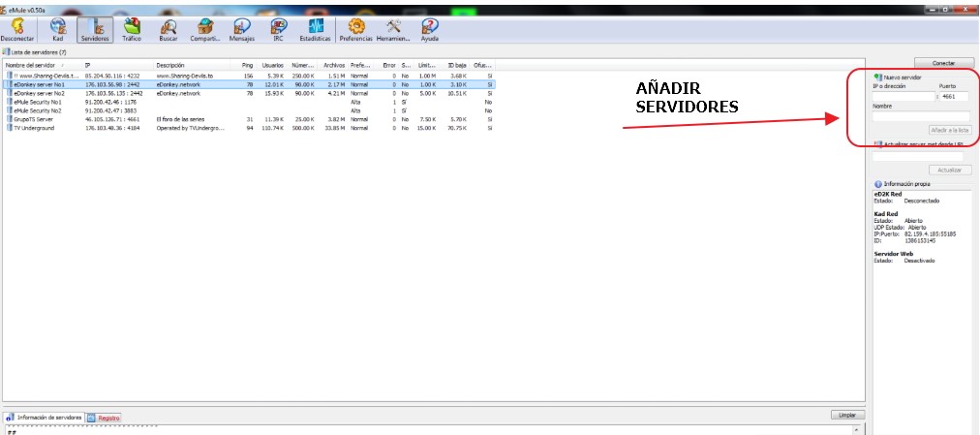Screen dimensions: 980x435
Task: Sort list by Usuarios column header
Action: (272, 65)
